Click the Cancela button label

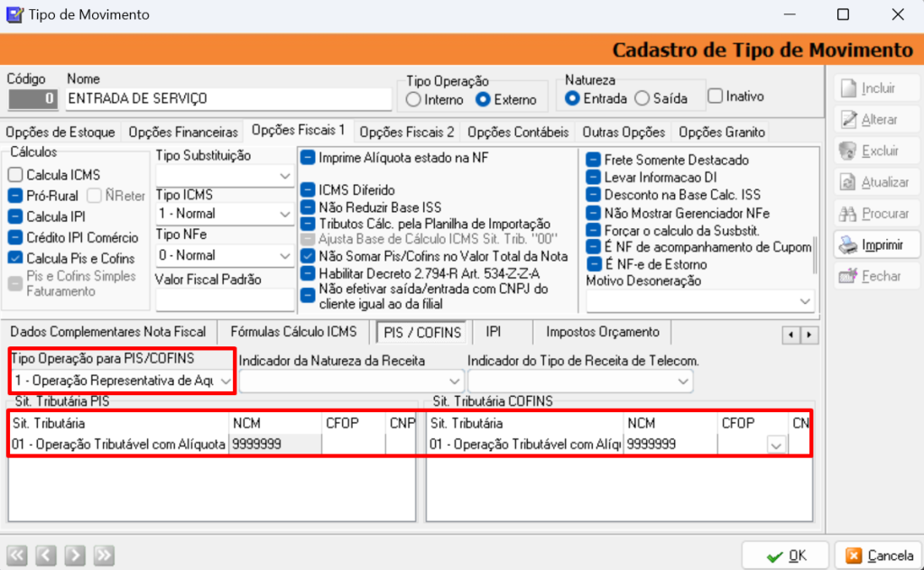(x=891, y=556)
